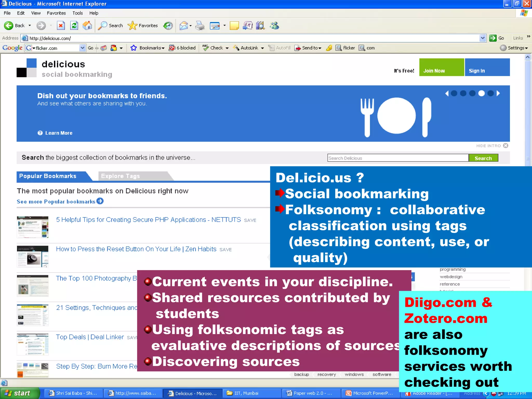
Task: Open the Google toolbar search box dropdown
Action: coord(82,48)
